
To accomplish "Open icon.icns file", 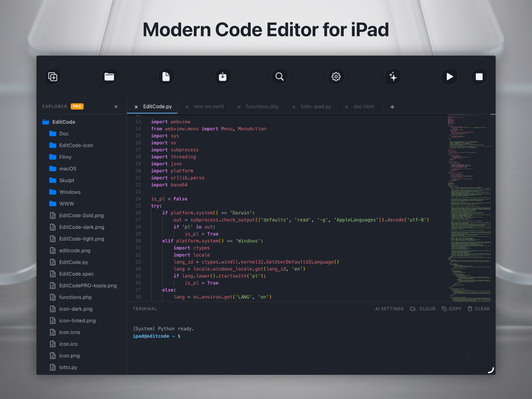I will tap(65, 332).
